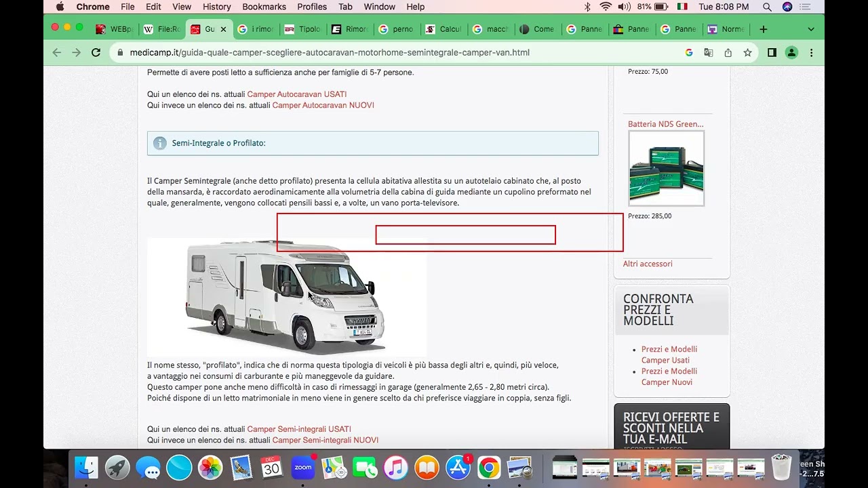Image resolution: width=868 pixels, height=488 pixels.
Task: Open Preview from the Dock
Action: (520, 468)
